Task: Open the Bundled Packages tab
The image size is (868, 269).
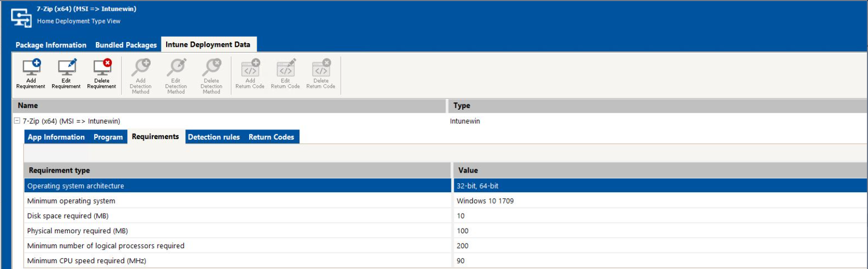Action: [126, 45]
